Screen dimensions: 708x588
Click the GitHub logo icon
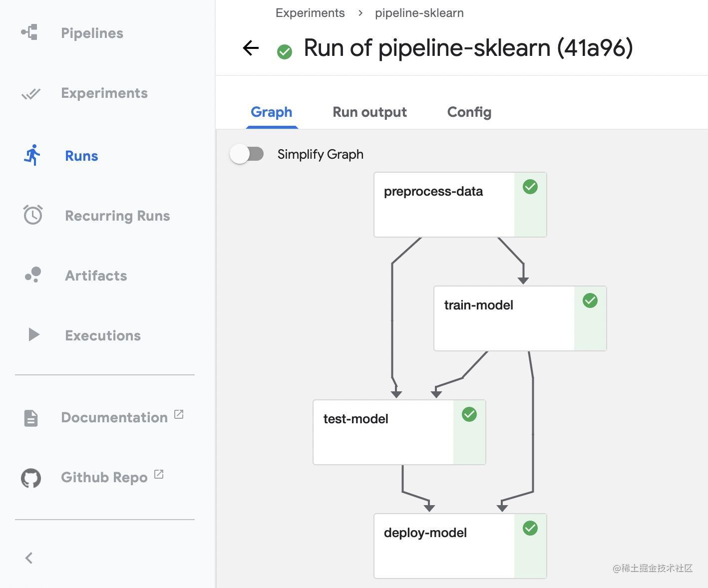30,478
